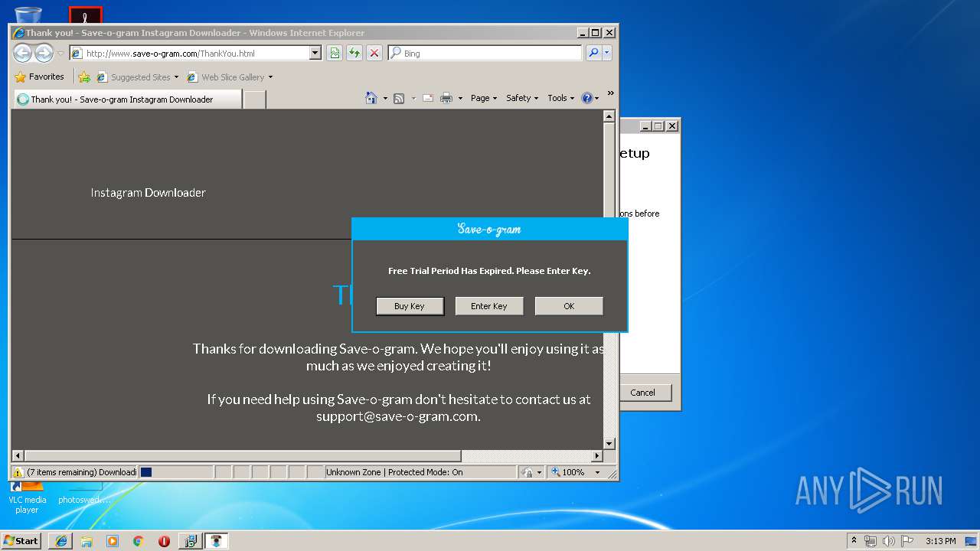Select the Recycle Bin desktop icon
Viewport: 980px width, 551px height.
pyautogui.click(x=28, y=14)
